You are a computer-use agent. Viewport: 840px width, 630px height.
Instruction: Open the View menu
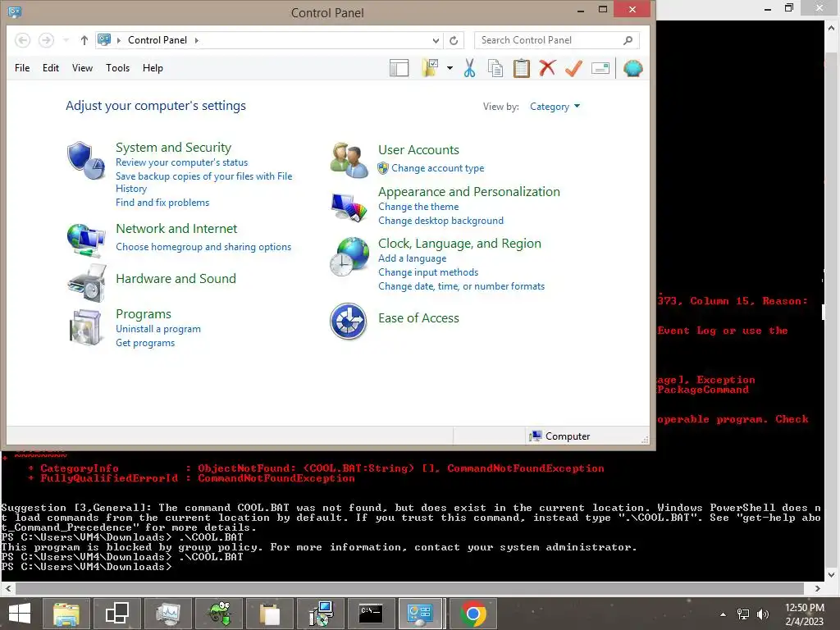tap(83, 68)
